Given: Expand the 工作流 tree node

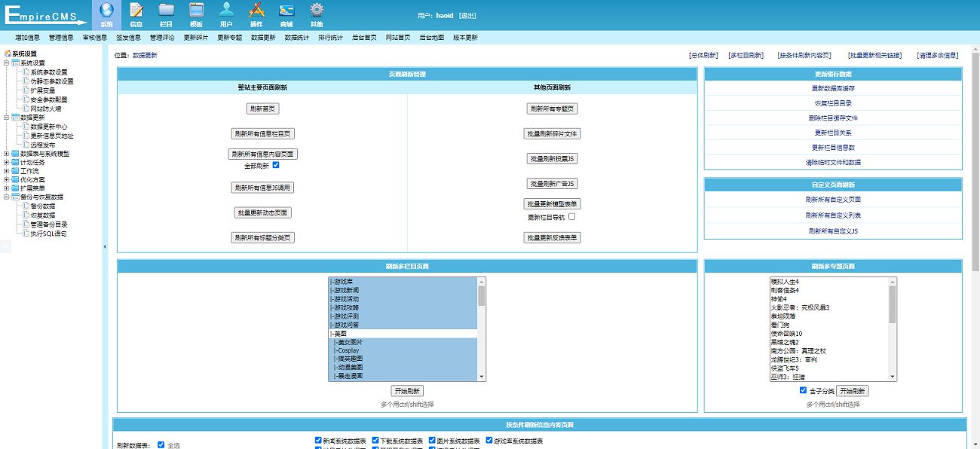Looking at the screenshot, I should [x=7, y=171].
